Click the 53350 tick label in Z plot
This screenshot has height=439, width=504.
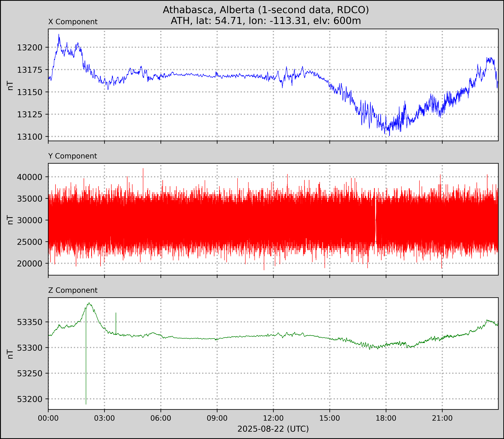coord(30,322)
